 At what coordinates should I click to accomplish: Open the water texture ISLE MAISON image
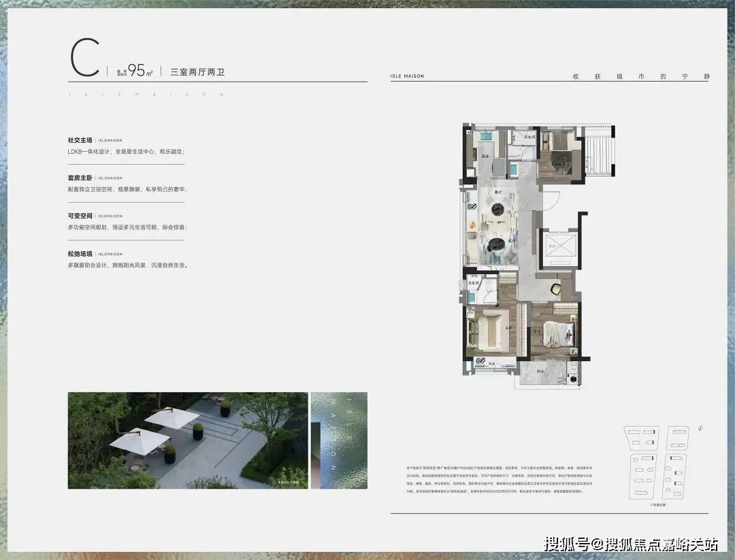pos(339,440)
